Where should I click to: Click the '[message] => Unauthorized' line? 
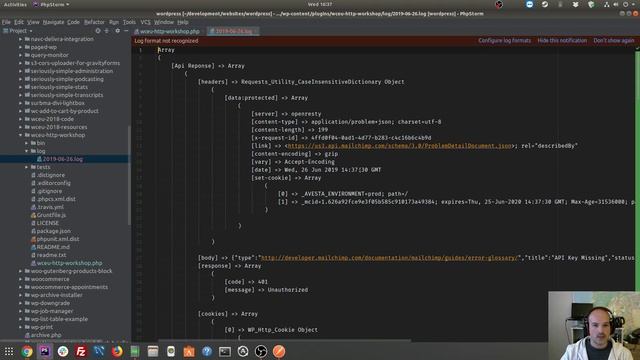[x=266, y=290]
